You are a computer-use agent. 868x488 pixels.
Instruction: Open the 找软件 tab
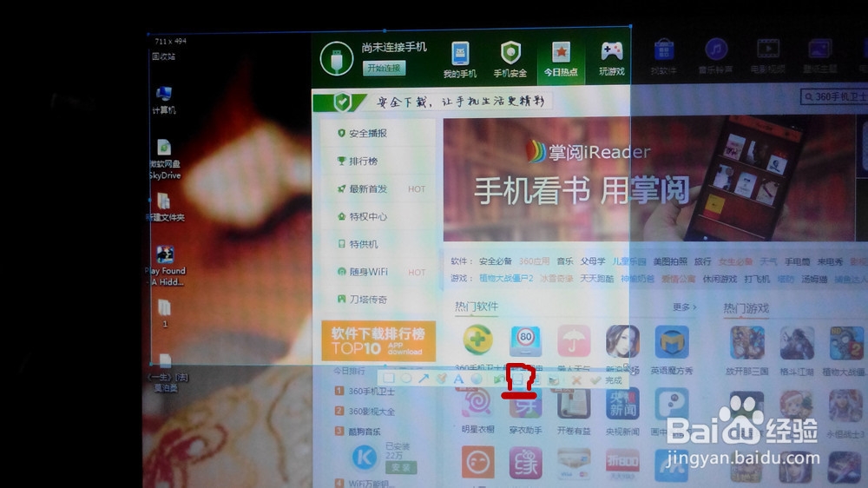[x=664, y=57]
